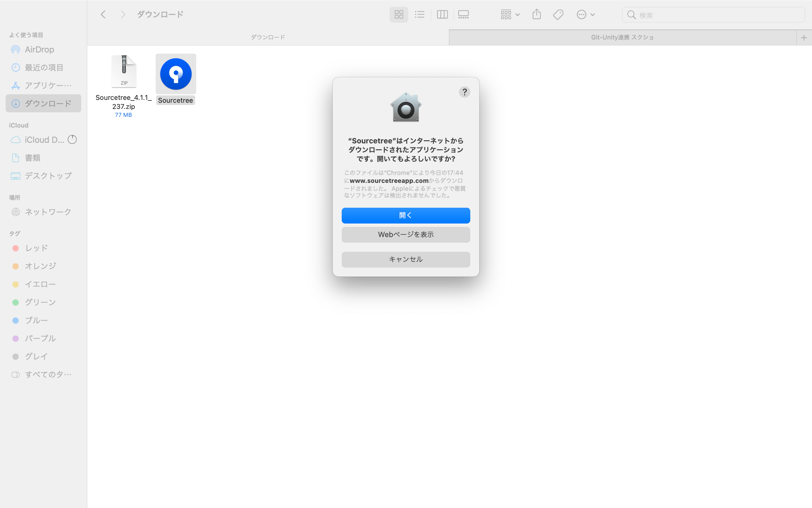Select the Git-Unity連携 スクショ tab
Screen dimensions: 812x508
(623, 37)
